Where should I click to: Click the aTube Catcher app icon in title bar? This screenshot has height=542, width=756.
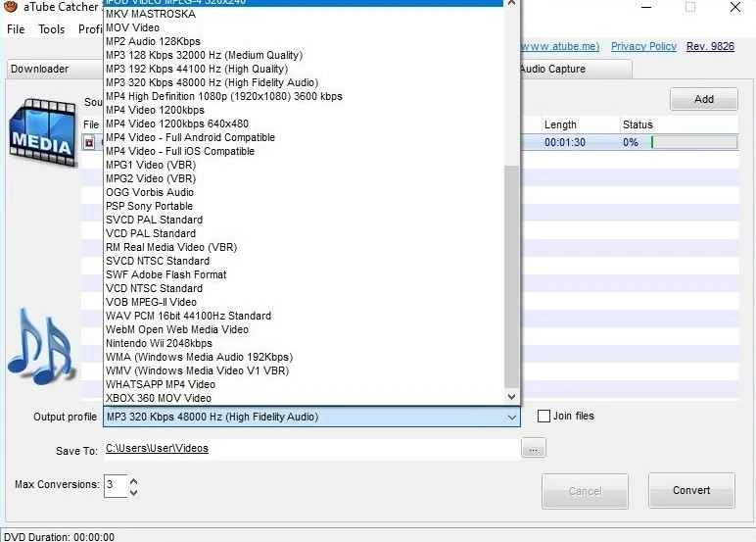(10, 7)
